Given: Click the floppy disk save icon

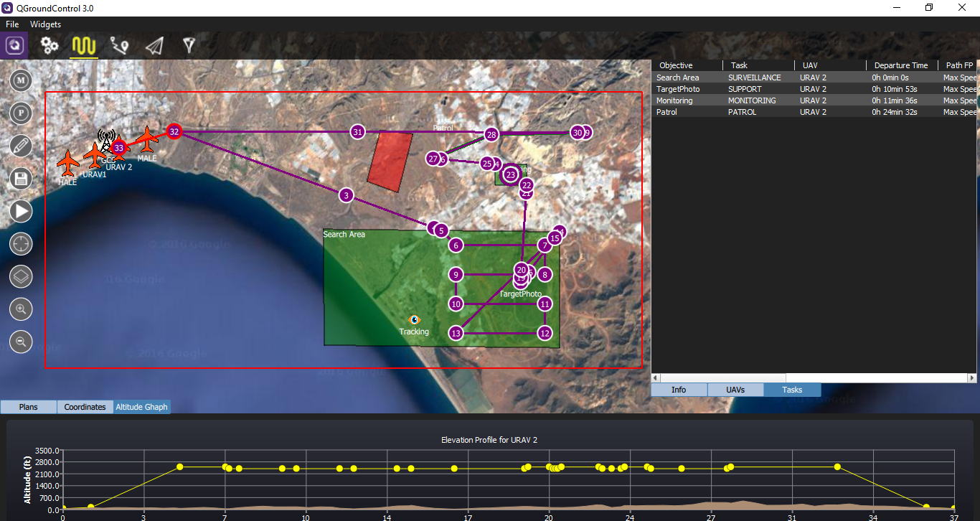Looking at the screenshot, I should (x=21, y=178).
